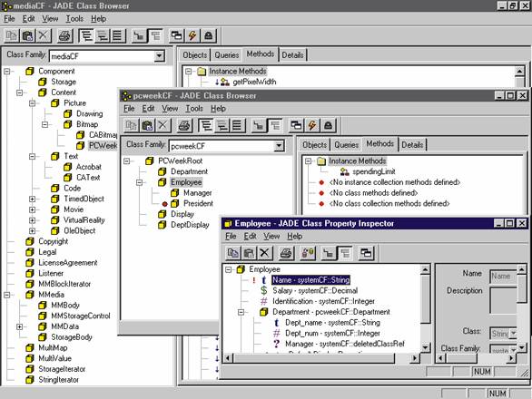This screenshot has width=532, height=399.
Task: Expand the TimedObject node
Action: (33, 199)
